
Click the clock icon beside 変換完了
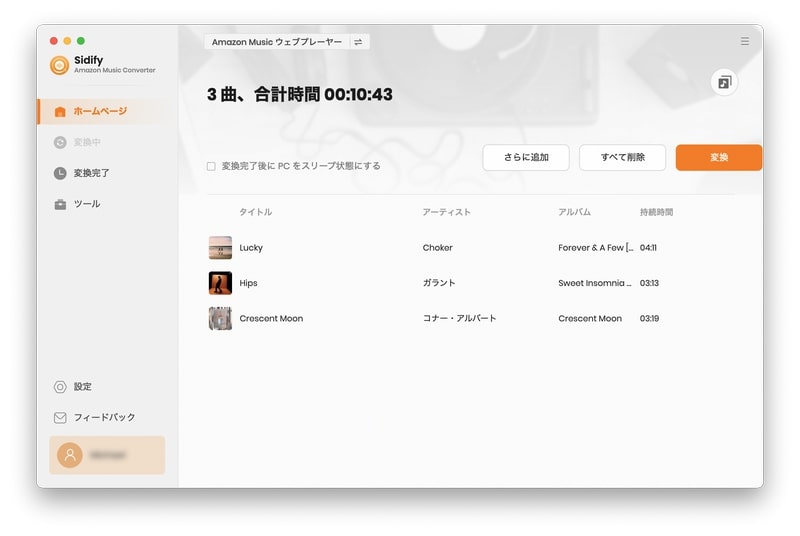60,173
